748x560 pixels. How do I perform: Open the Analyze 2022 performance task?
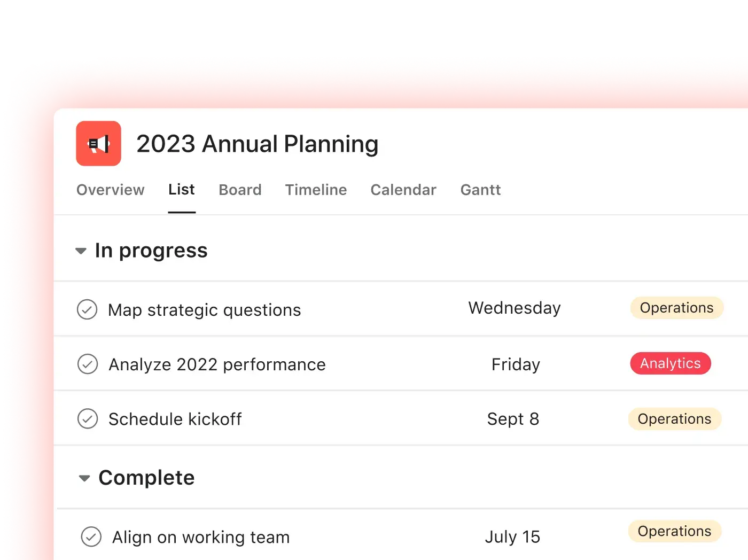(x=217, y=364)
